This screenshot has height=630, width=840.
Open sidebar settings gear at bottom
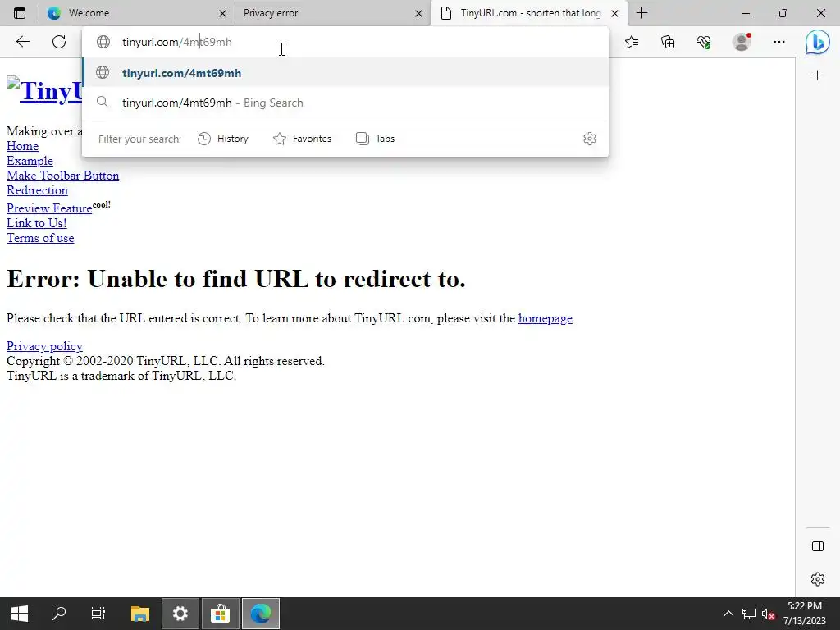tap(818, 579)
